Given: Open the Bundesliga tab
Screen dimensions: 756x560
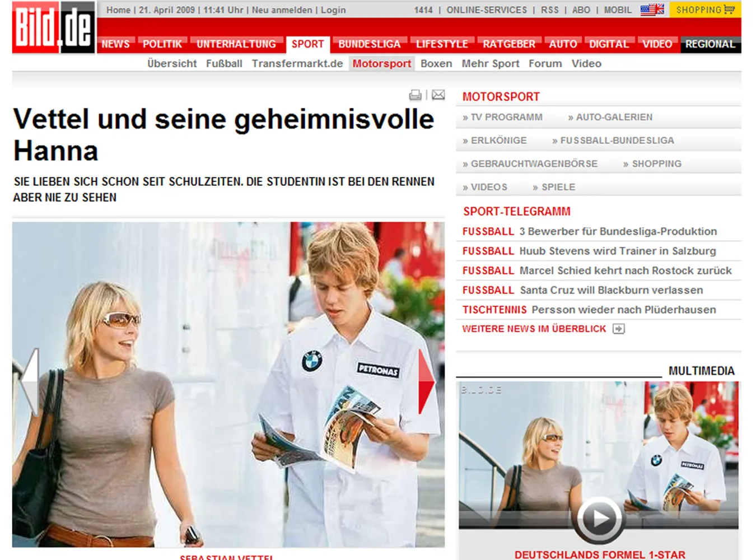Looking at the screenshot, I should point(369,44).
